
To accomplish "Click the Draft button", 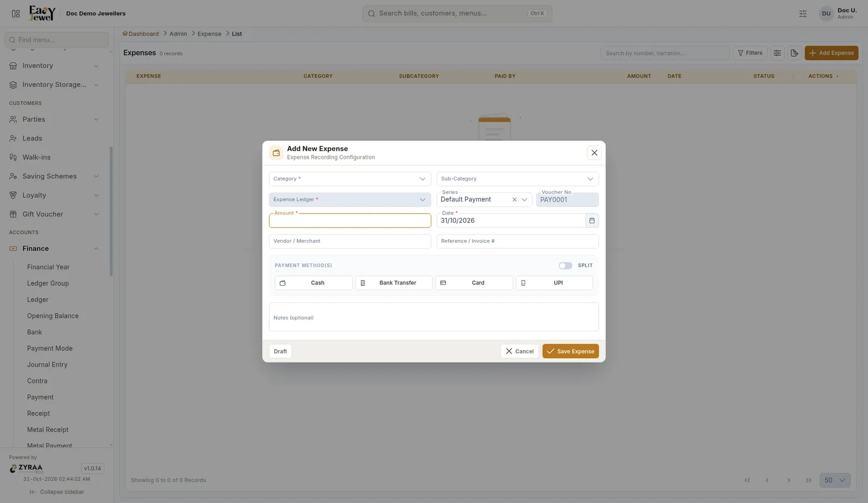I will coord(280,351).
